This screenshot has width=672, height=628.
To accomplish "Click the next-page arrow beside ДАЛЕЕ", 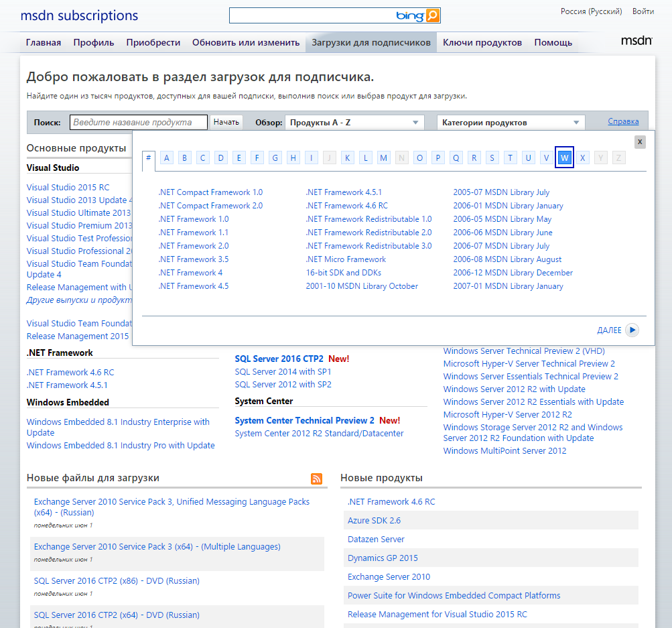I will point(632,330).
